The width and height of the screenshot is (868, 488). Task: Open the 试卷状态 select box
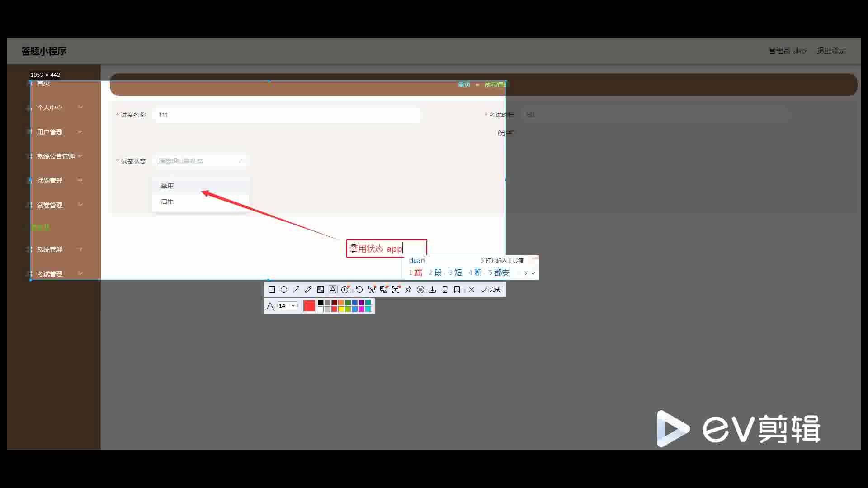point(201,161)
